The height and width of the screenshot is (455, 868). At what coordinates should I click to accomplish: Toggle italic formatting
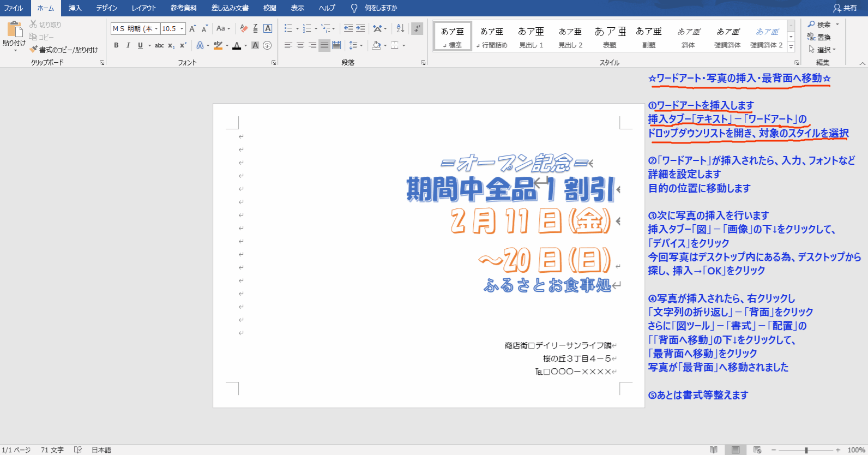click(128, 45)
